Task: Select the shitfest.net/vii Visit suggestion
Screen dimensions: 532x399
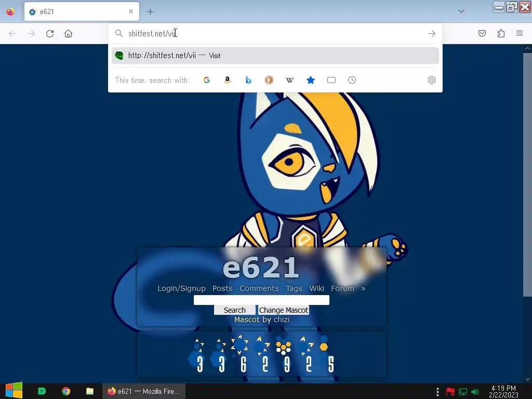Action: coord(275,56)
